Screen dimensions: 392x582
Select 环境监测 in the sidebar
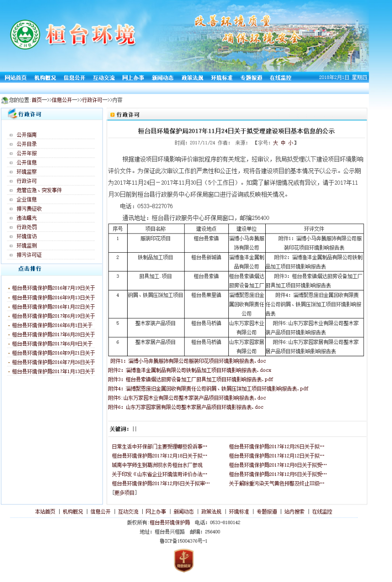[27, 246]
